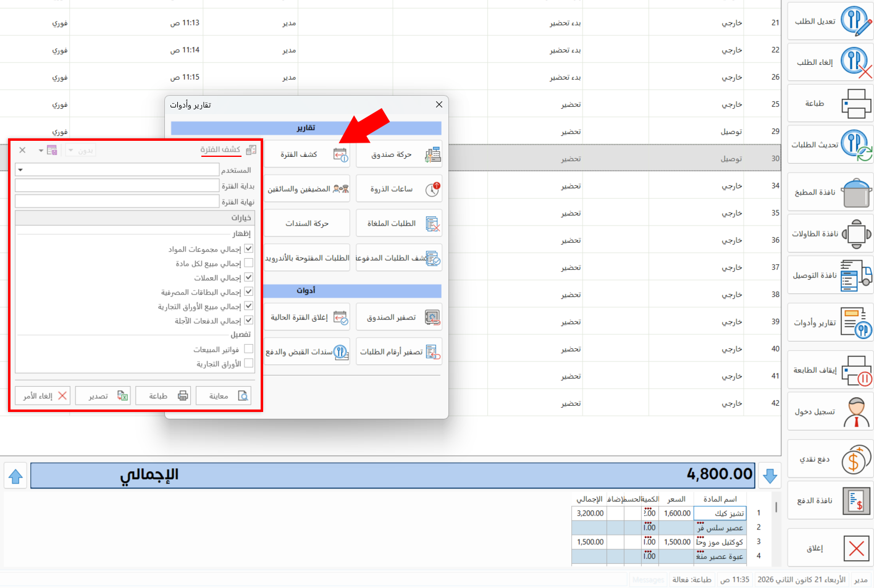Click the Print (طباعة) printer button in sidebar
Image resolution: width=874 pixels, height=588 pixels.
coord(831,103)
